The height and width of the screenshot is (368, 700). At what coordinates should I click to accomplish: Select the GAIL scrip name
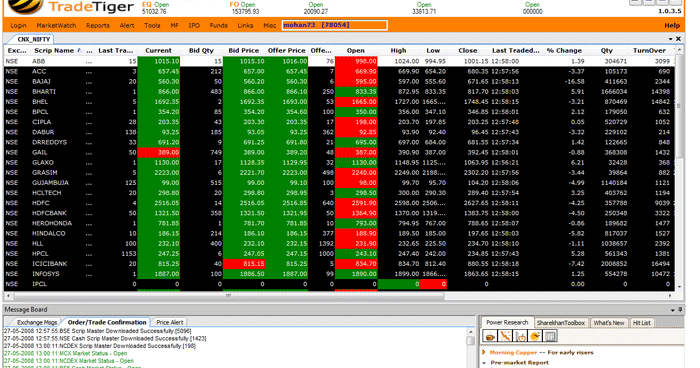coord(39,152)
